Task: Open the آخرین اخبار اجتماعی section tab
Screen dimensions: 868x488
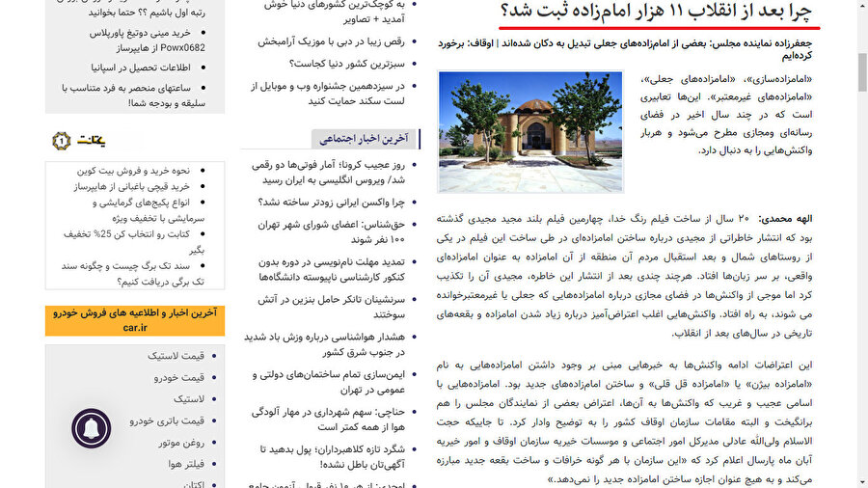Action: point(364,139)
